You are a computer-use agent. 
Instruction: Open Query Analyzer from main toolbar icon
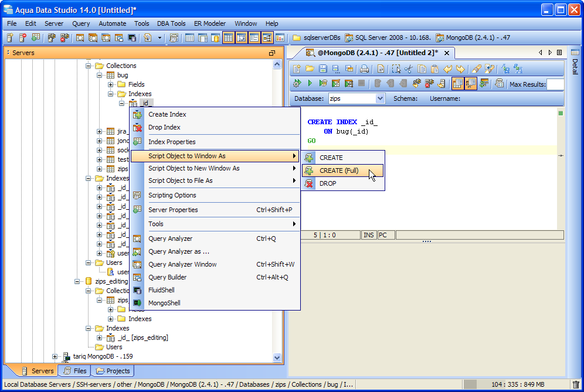pyautogui.click(x=80, y=38)
